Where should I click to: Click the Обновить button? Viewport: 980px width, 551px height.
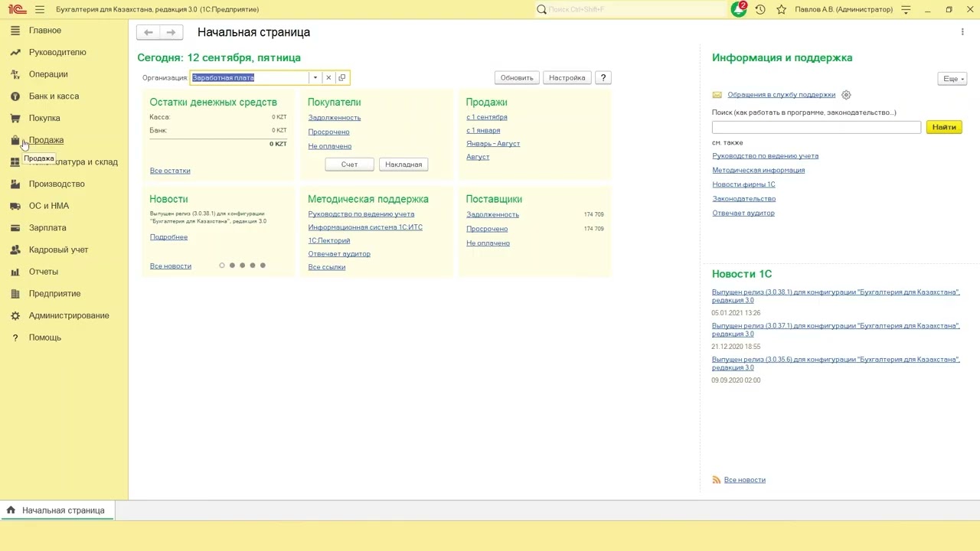click(x=517, y=77)
